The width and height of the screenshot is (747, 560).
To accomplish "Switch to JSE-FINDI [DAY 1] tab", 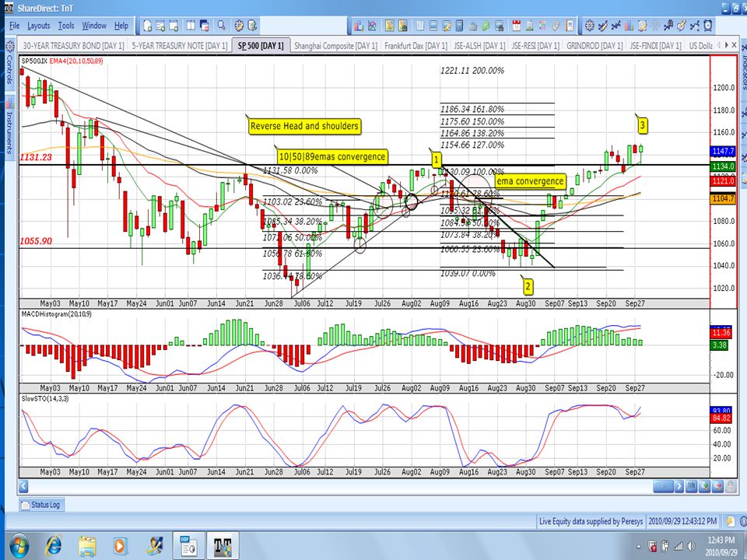I will (x=655, y=46).
